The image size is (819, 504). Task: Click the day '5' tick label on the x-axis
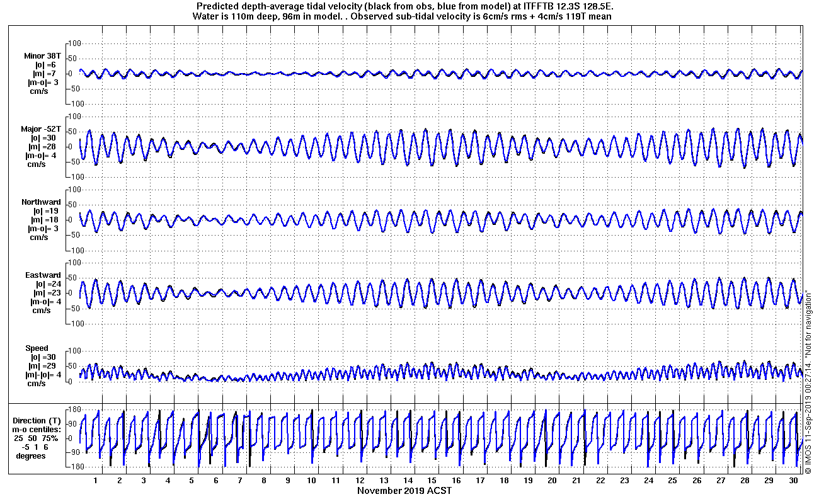pos(192,480)
